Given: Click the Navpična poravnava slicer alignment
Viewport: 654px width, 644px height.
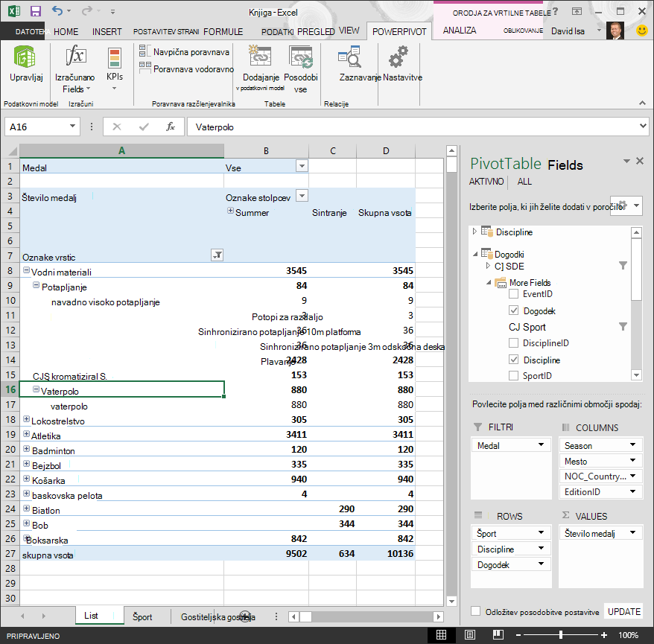Looking at the screenshot, I should pos(184,51).
